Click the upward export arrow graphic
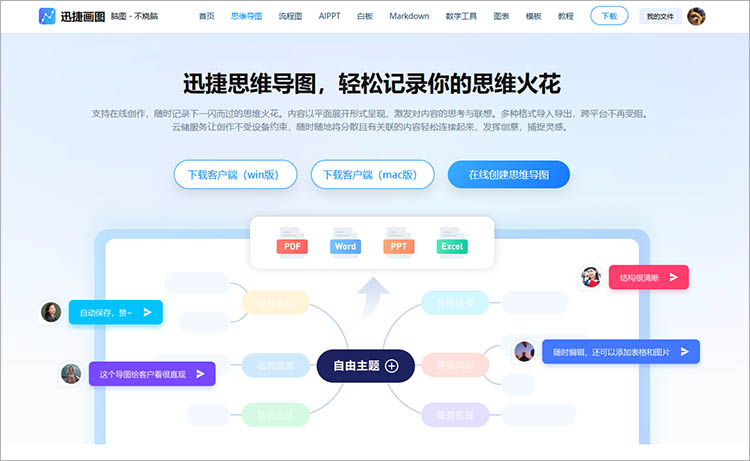The height and width of the screenshot is (461, 750). 373,296
